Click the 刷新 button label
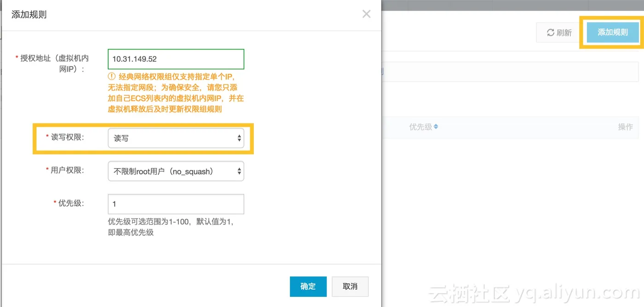644x307 pixels. (x=564, y=33)
